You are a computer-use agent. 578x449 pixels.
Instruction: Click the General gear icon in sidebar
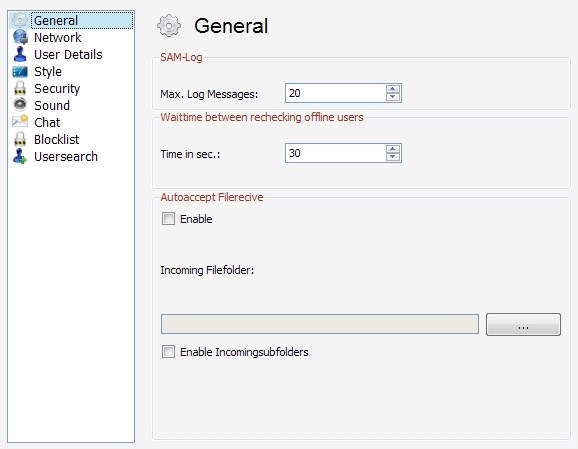coord(20,20)
